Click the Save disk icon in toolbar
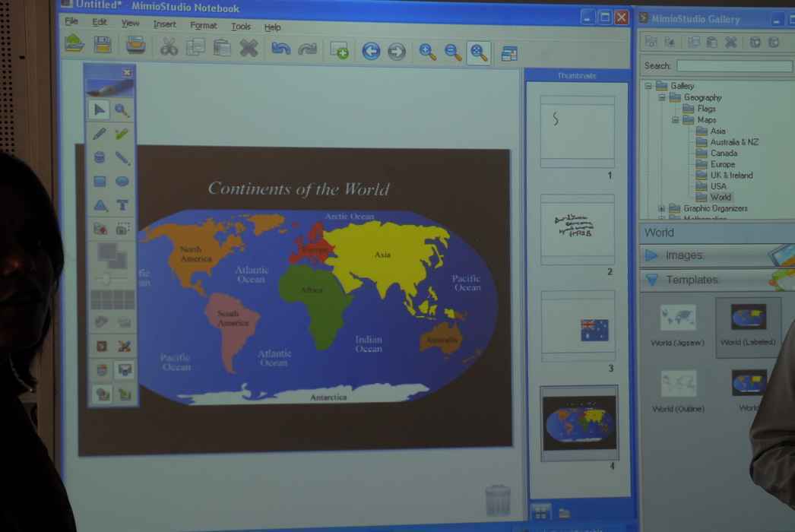Screen dimensions: 795x532 103,46
